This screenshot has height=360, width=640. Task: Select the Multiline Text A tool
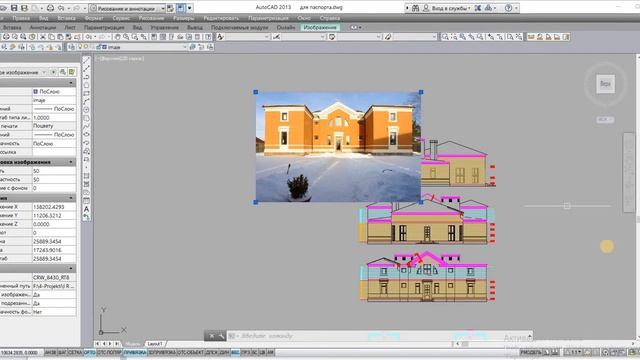pyautogui.click(x=87, y=209)
